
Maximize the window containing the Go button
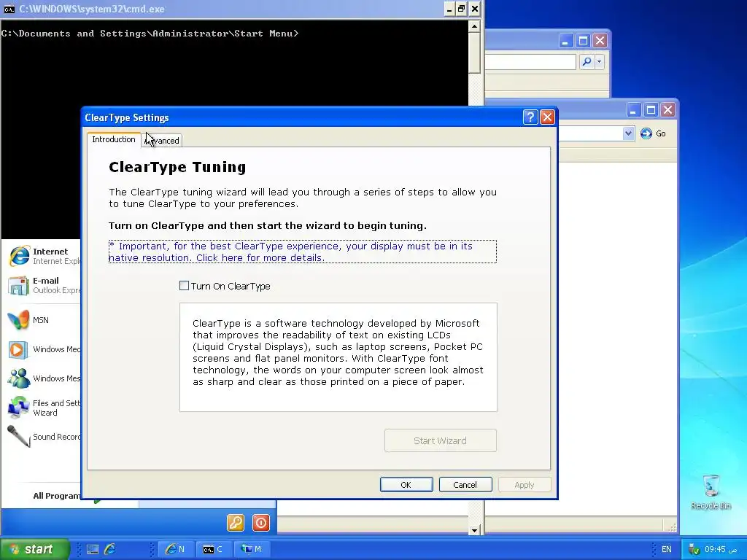(651, 111)
